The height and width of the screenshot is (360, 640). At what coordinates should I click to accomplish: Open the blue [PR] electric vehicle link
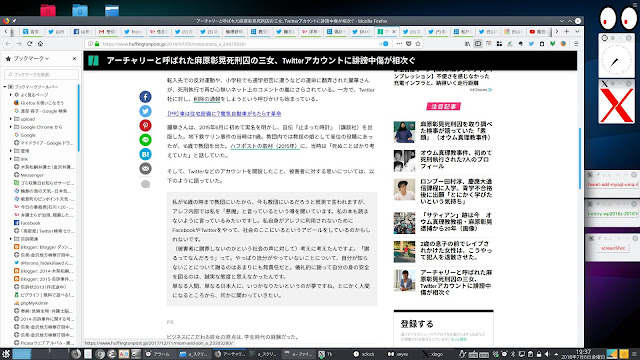(224, 113)
